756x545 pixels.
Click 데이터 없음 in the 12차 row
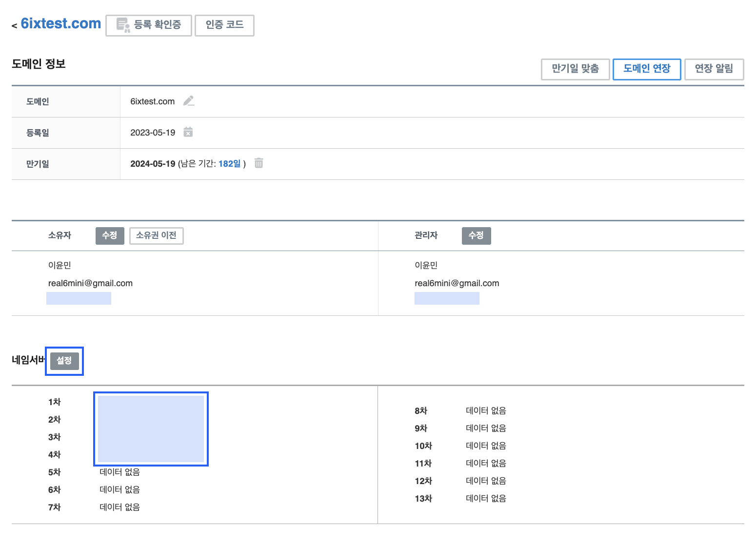coord(486,481)
